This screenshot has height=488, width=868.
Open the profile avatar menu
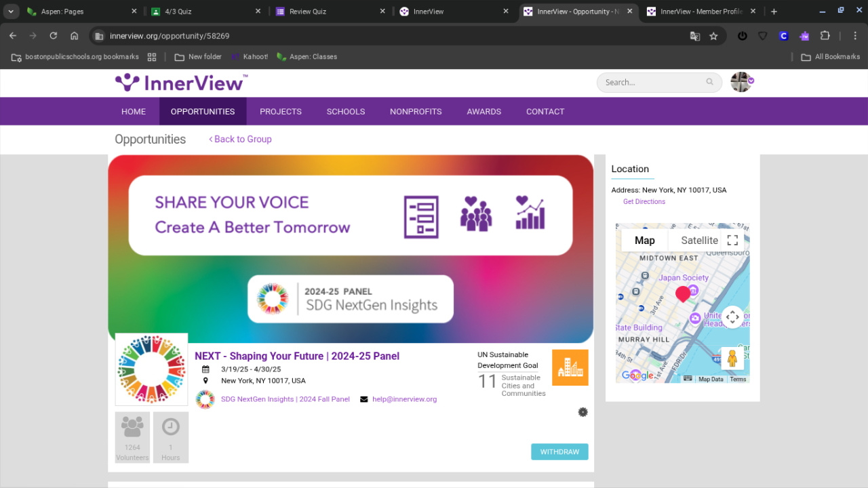pos(741,82)
